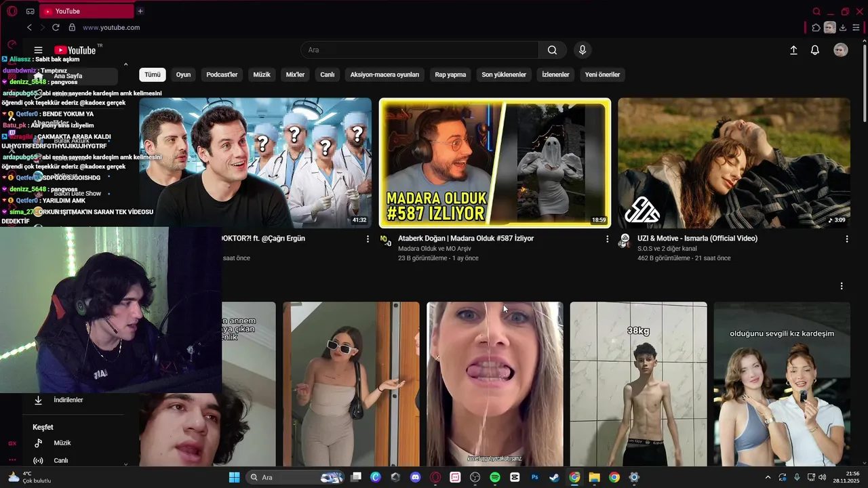Select the İzlenenler chip

555,75
